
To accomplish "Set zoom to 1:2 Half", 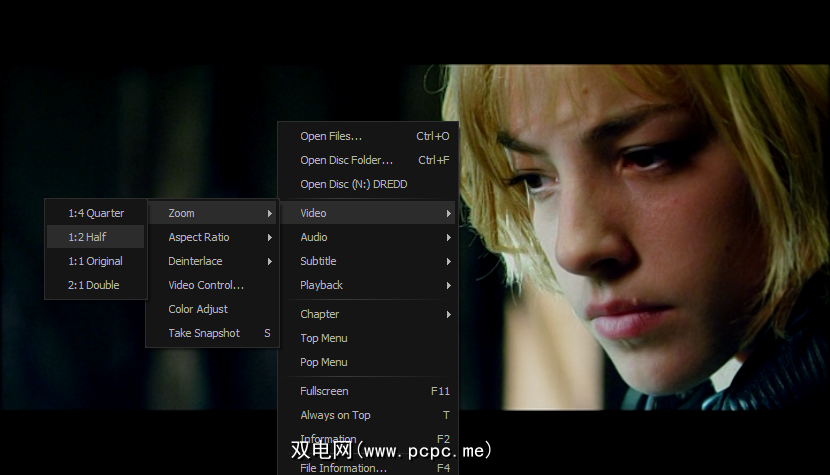I will coord(96,237).
